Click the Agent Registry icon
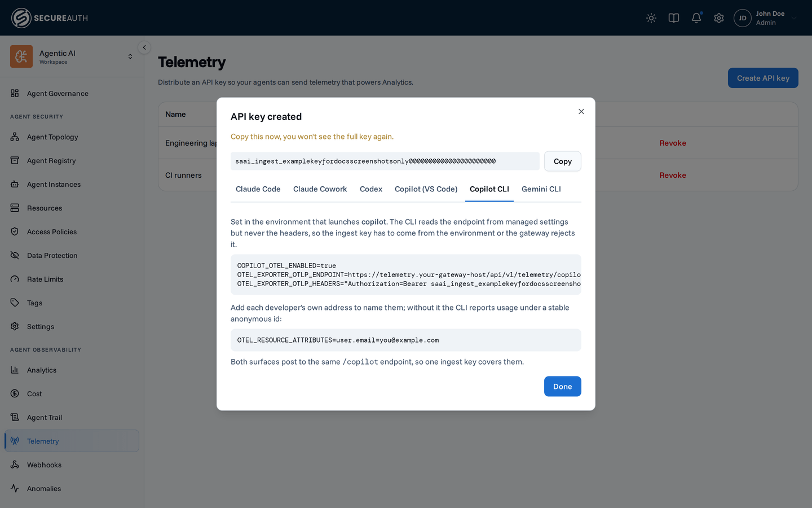The image size is (812, 508). tap(15, 160)
